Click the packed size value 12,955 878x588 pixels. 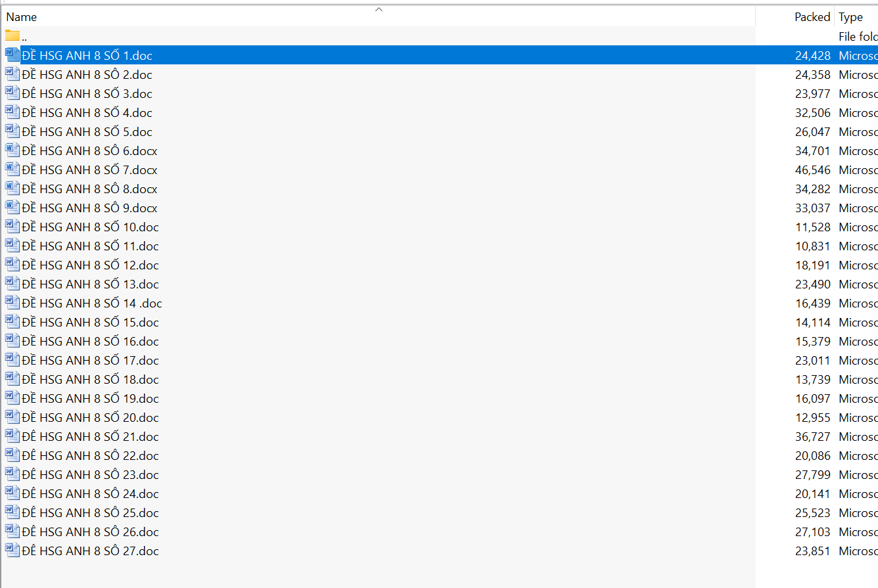click(813, 418)
